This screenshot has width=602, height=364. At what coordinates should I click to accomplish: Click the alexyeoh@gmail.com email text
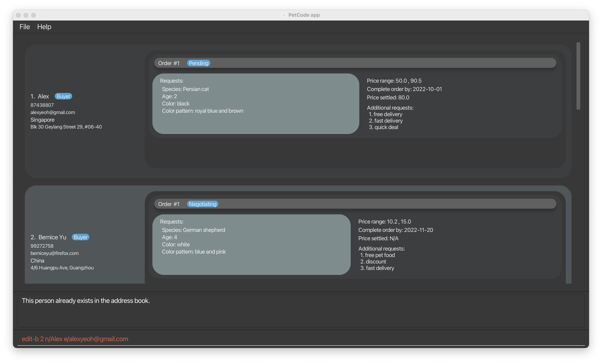coord(53,112)
